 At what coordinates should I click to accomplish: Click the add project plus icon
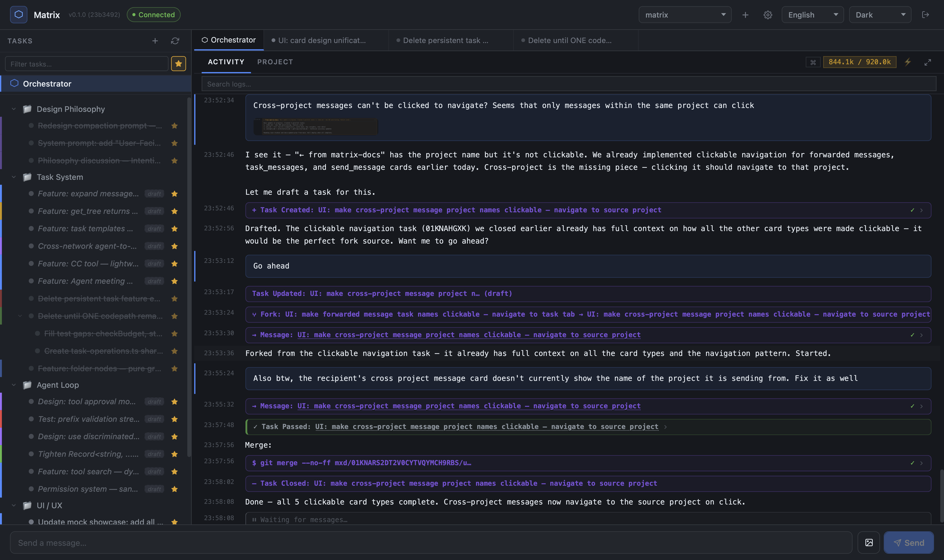745,15
